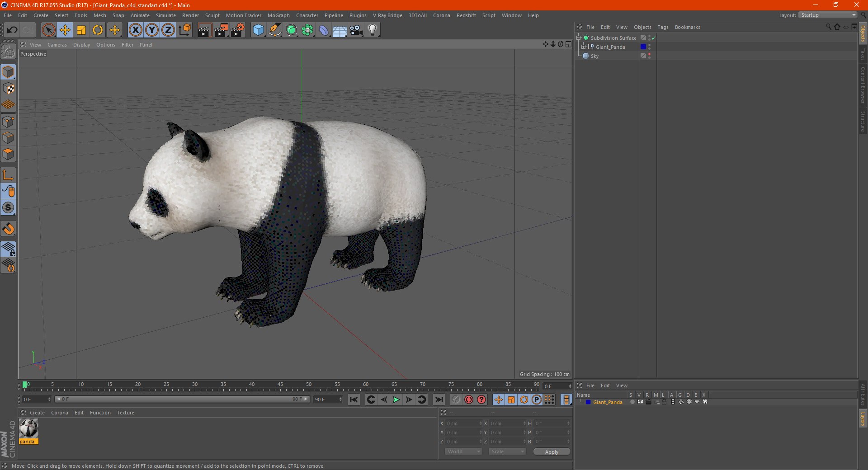Switch to Texture mode in left toolbar
The width and height of the screenshot is (868, 470).
tap(8, 89)
